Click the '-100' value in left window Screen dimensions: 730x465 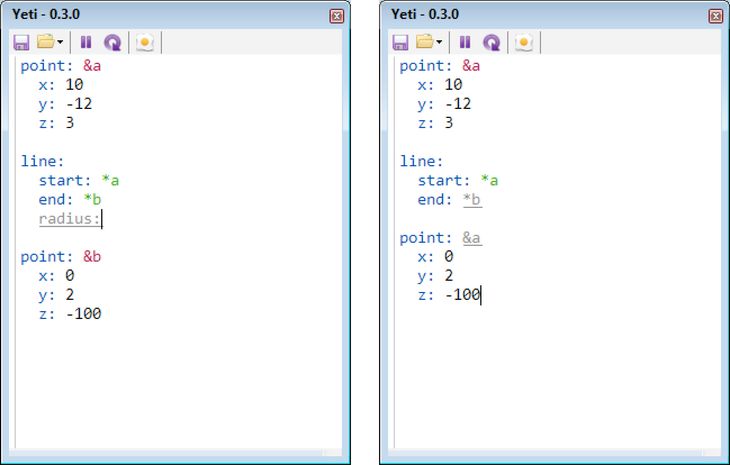click(84, 314)
